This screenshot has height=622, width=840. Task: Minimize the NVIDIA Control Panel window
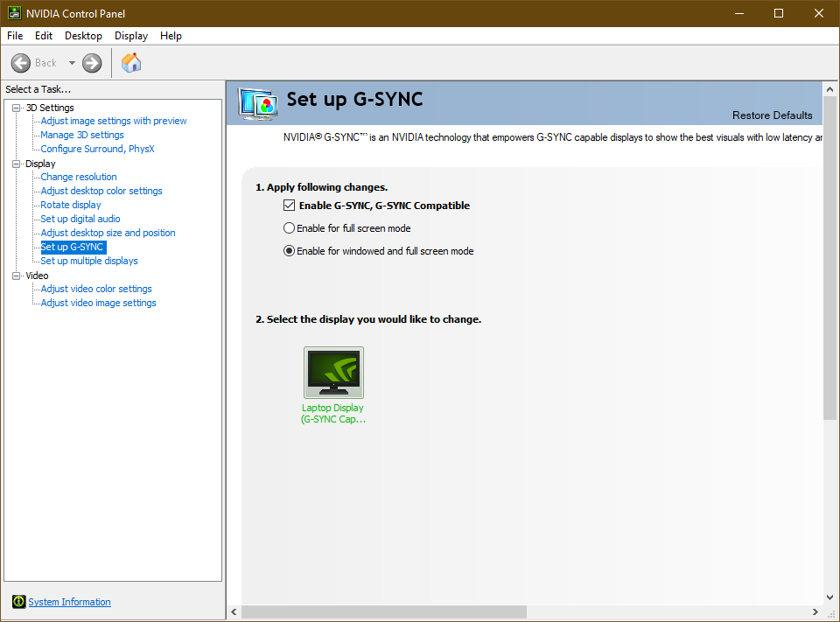[739, 13]
